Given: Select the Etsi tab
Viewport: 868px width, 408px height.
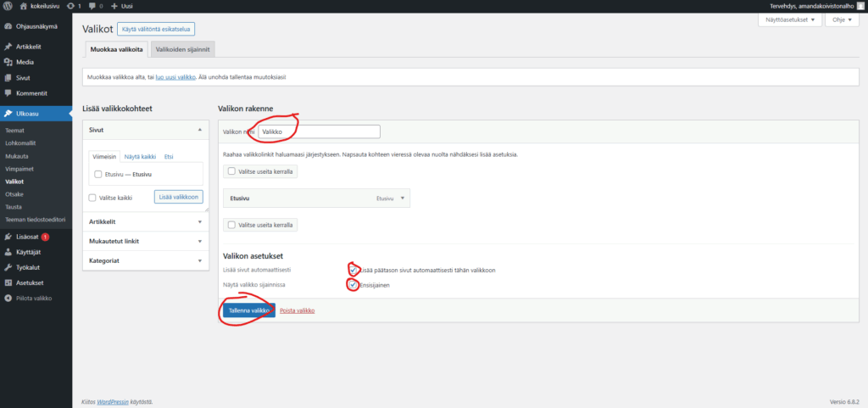Looking at the screenshot, I should pos(169,157).
